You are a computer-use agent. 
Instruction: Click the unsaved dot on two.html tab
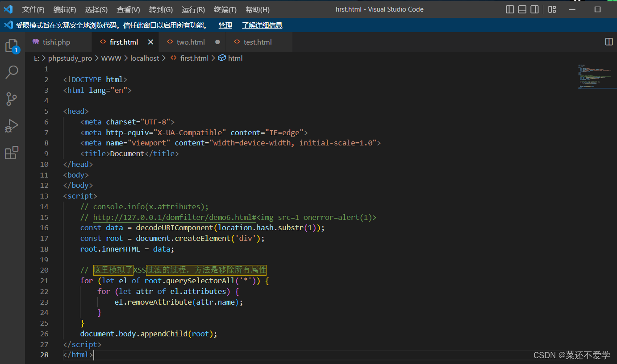click(217, 42)
